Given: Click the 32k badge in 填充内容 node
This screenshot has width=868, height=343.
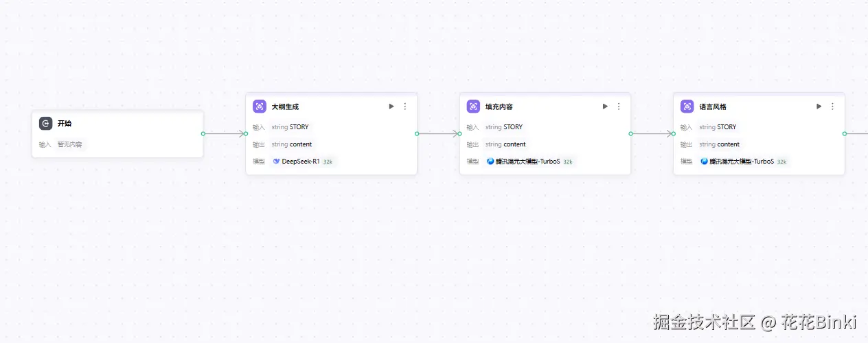Looking at the screenshot, I should coord(568,162).
